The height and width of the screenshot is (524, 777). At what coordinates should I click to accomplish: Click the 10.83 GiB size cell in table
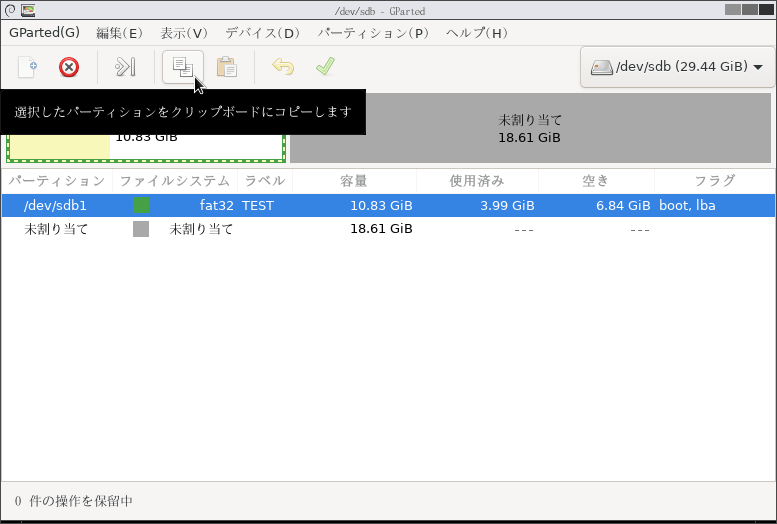click(381, 206)
